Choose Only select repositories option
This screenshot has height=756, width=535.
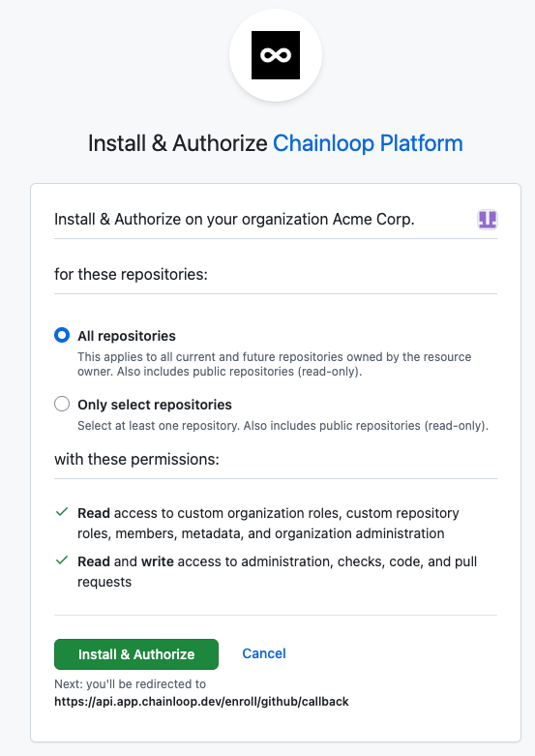[62, 404]
